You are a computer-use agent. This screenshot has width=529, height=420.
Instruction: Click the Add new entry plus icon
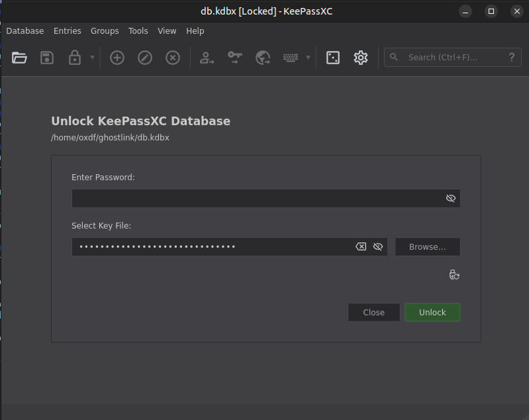click(117, 58)
